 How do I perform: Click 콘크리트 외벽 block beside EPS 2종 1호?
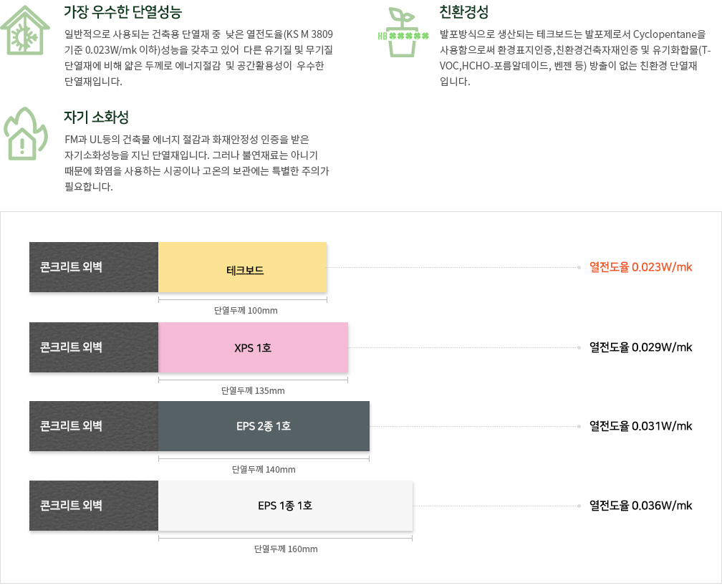tap(94, 426)
